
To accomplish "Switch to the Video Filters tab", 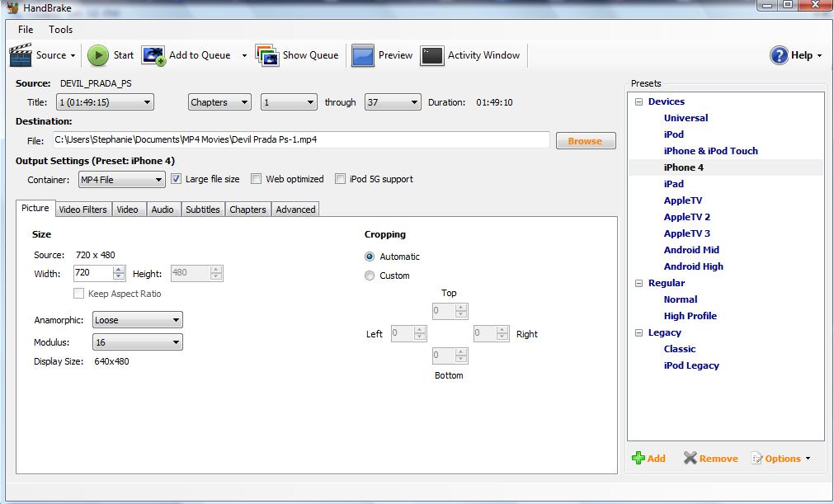I will point(83,210).
